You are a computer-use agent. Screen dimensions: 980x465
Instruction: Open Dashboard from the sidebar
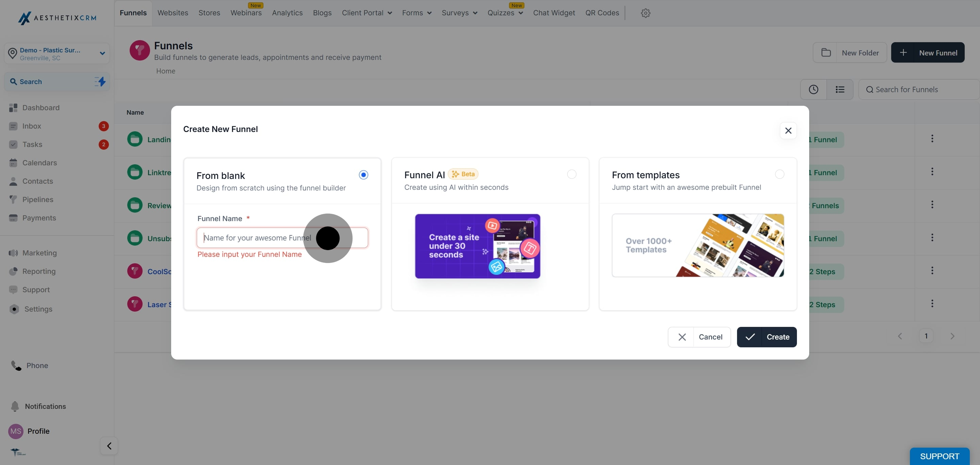[x=41, y=107]
